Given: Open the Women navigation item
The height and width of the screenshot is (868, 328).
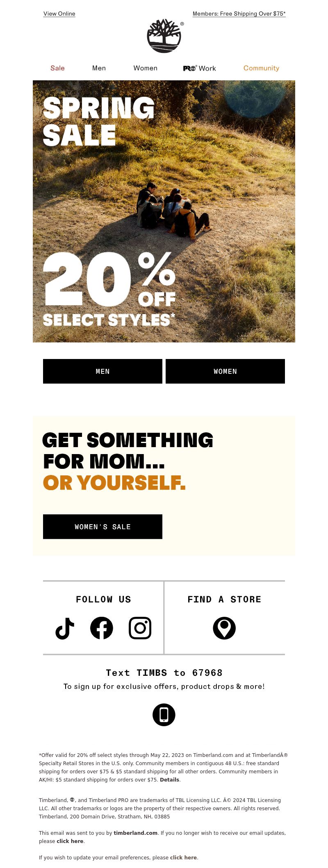Looking at the screenshot, I should tap(146, 68).
